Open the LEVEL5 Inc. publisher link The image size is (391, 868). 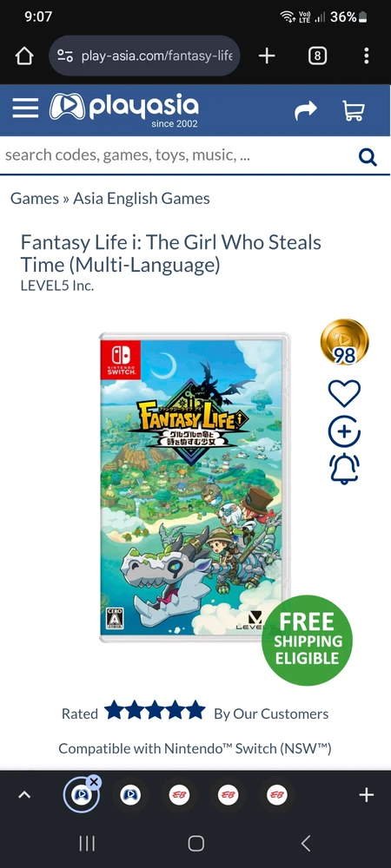(x=57, y=286)
